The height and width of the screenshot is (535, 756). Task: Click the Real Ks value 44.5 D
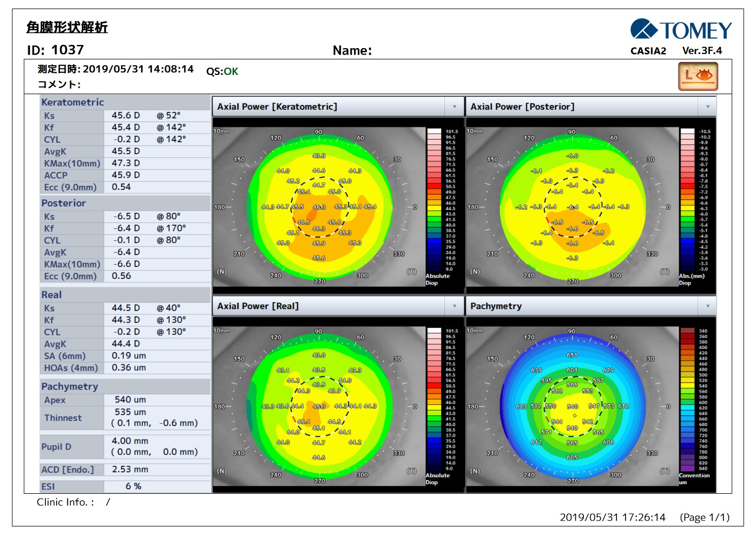[x=126, y=308]
